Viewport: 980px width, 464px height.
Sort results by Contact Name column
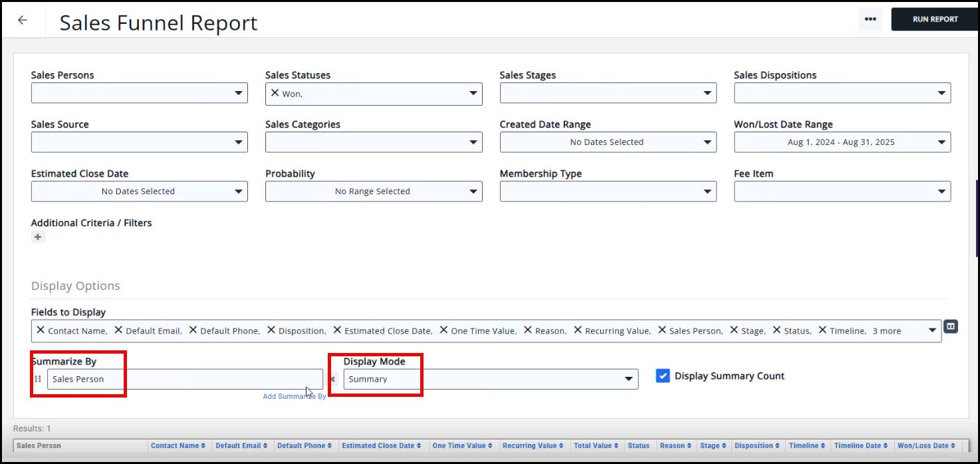click(178, 445)
